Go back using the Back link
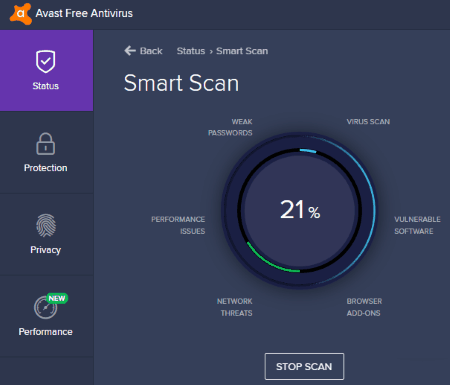Viewport: 450px width, 385px height. tap(143, 51)
